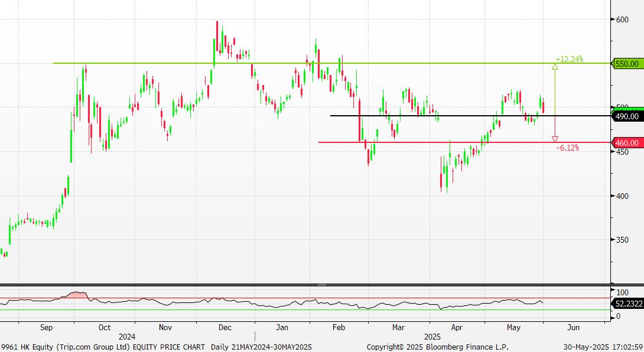The width and height of the screenshot is (644, 352).
Task: Click the 2025 year label under the time axis
Action: [x=432, y=337]
